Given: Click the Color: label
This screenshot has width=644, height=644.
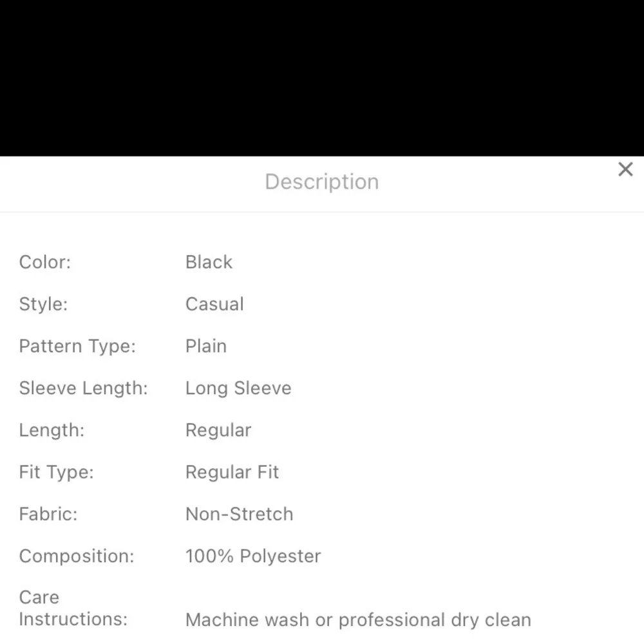Looking at the screenshot, I should tap(45, 262).
